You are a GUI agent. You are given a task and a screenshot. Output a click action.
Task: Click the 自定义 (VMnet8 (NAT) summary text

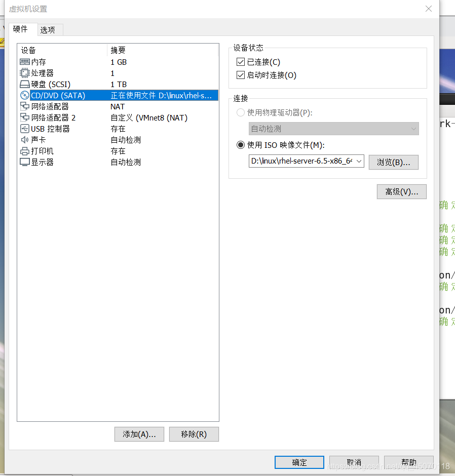pos(149,117)
